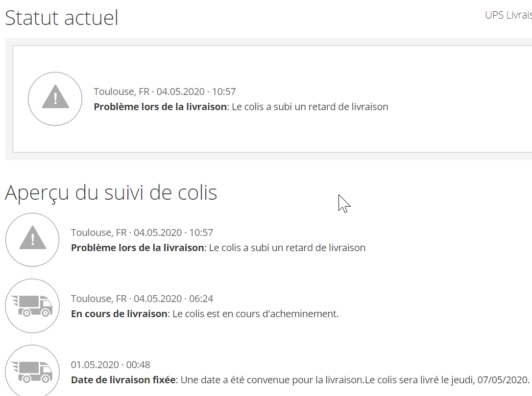Select the Date de livraison fixée label
The image size is (532, 396).
(123, 380)
